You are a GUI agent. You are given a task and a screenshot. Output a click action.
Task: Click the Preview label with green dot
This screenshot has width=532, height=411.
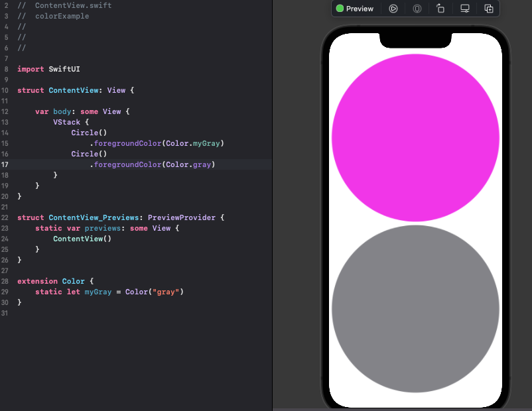point(354,9)
